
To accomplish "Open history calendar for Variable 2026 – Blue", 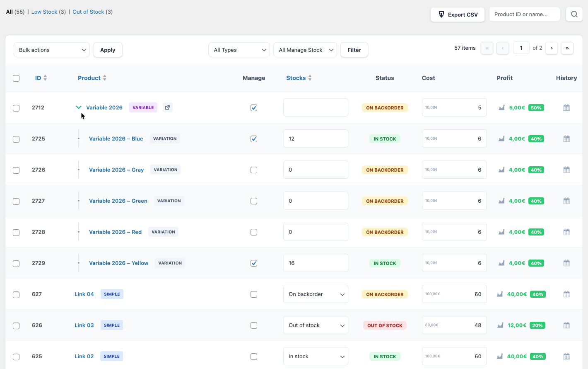I will click(x=566, y=139).
